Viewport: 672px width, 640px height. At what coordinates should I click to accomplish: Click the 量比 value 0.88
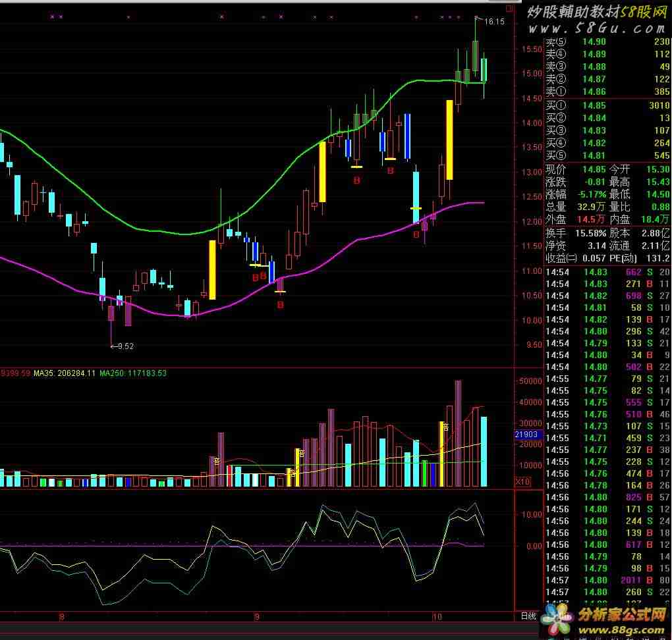tap(660, 207)
